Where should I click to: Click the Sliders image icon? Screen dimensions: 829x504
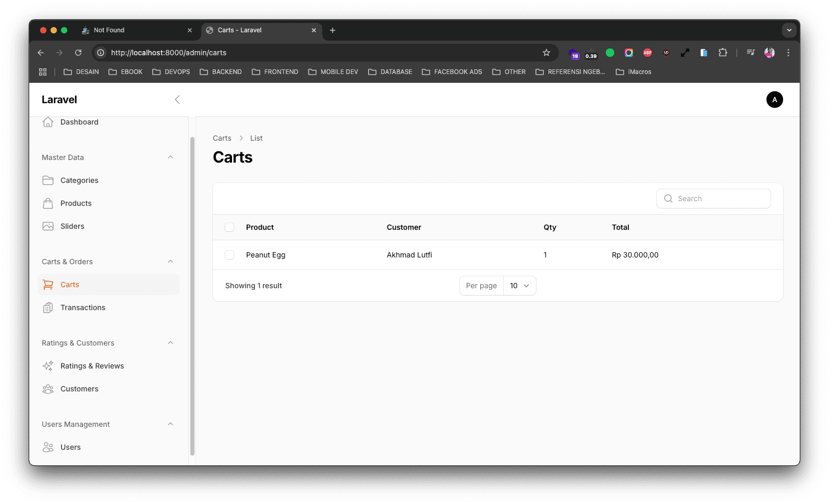point(48,226)
